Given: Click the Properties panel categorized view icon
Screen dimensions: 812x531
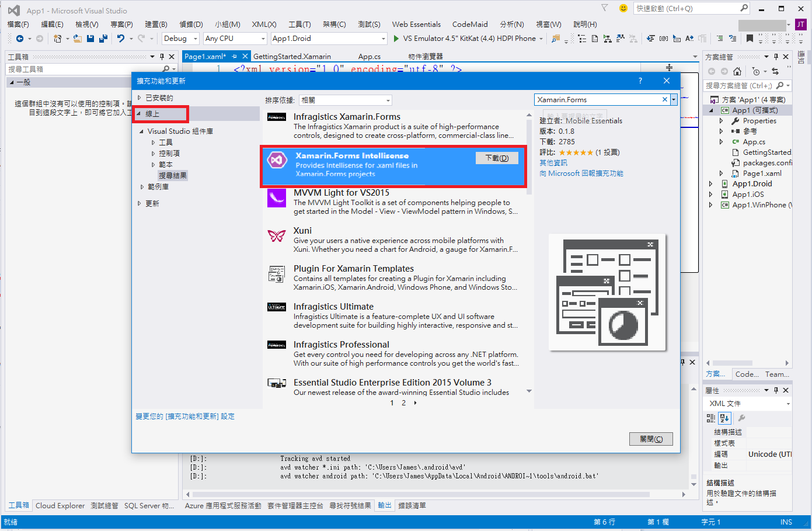Looking at the screenshot, I should [711, 418].
